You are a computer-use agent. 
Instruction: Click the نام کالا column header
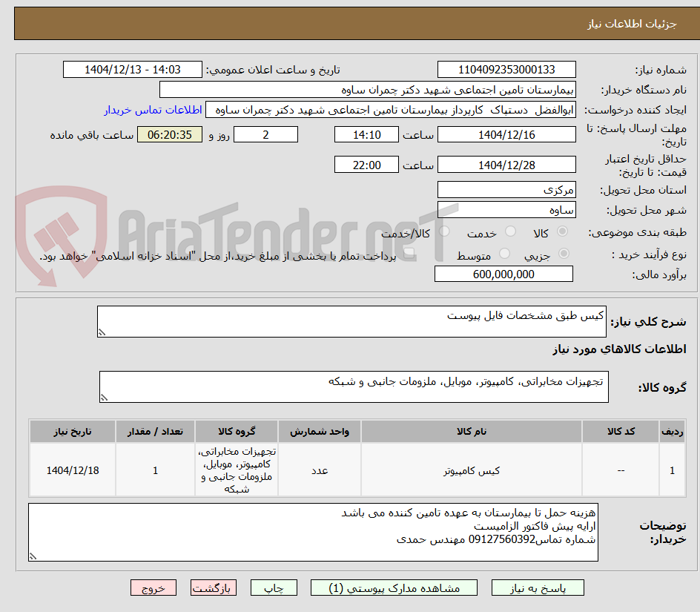click(x=472, y=432)
